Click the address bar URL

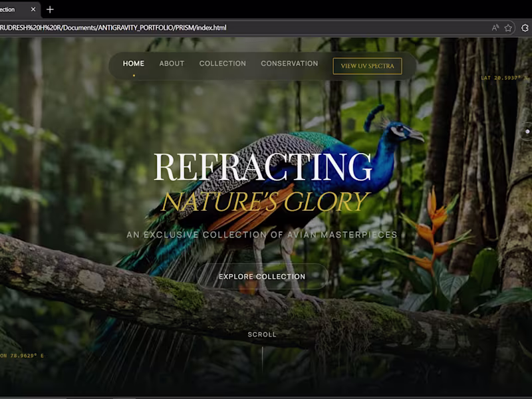click(x=113, y=28)
